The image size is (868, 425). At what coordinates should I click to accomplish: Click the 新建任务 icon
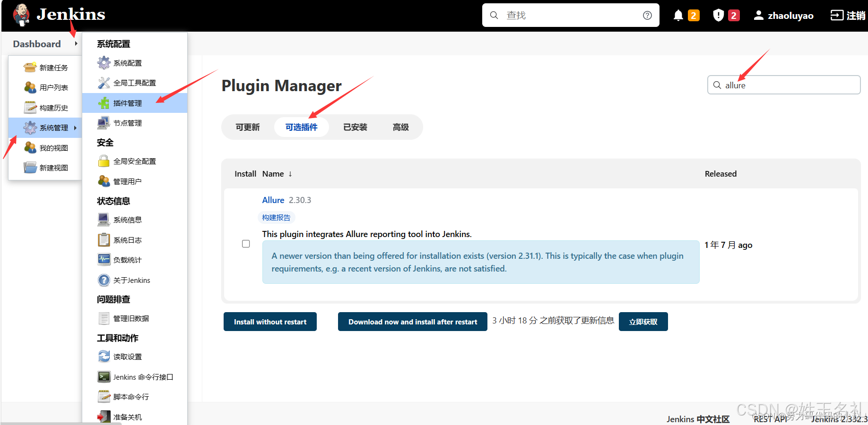click(x=30, y=68)
